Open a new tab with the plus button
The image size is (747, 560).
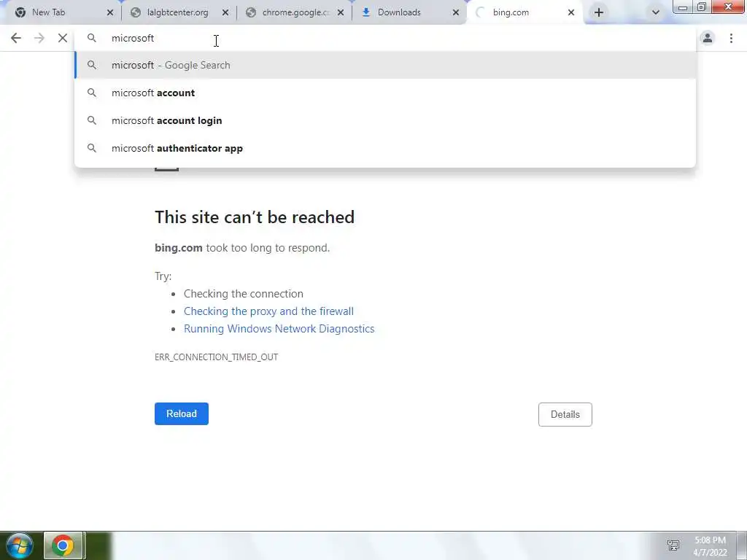pyautogui.click(x=599, y=12)
